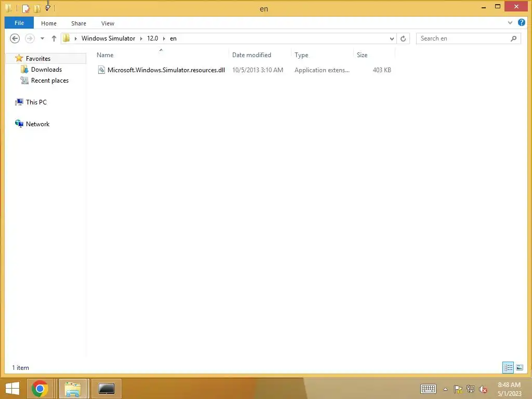Click Windows Simulator in the address path
Viewport: 532px width, 399px height.
click(x=108, y=38)
